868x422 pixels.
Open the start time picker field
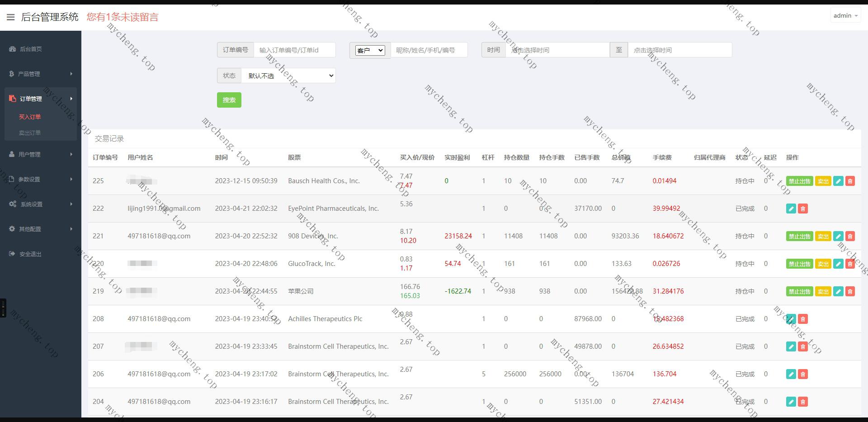click(x=557, y=50)
